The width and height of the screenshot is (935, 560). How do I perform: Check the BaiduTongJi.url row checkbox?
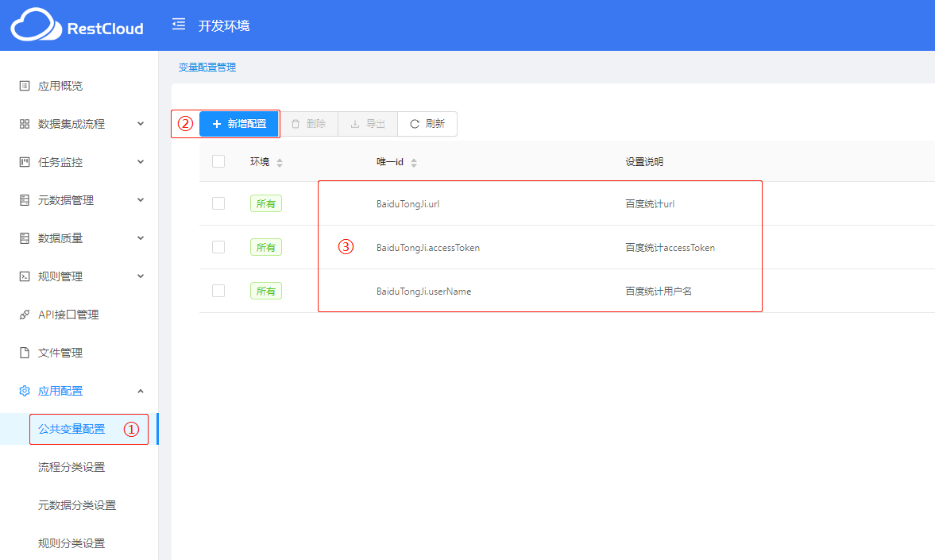click(x=218, y=203)
